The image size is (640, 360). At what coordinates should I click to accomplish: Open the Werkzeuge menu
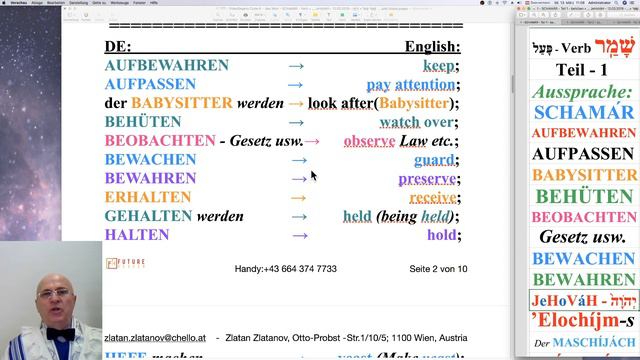coord(120,2)
